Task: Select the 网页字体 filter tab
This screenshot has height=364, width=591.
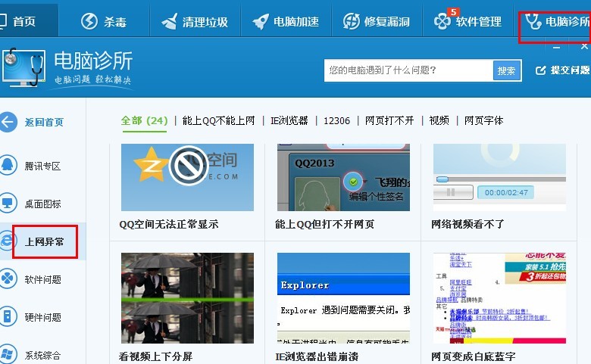Action: click(x=484, y=121)
